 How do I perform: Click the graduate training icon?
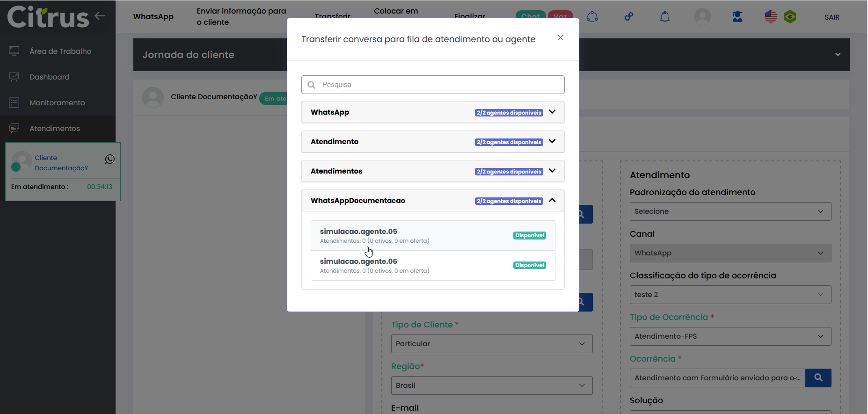tap(737, 17)
